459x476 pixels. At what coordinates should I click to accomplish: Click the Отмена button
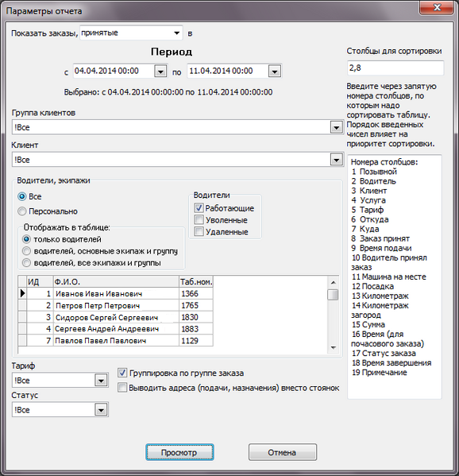[283, 452]
